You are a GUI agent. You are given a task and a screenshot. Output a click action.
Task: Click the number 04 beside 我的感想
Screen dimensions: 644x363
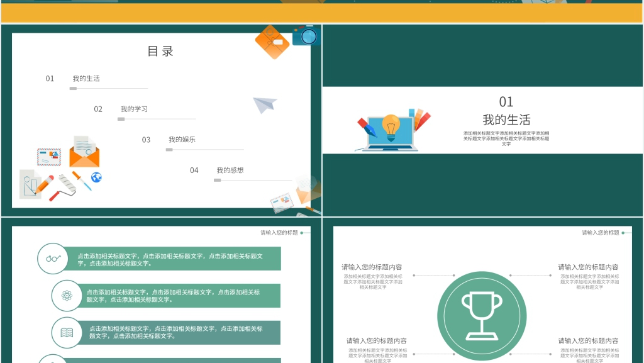coord(194,170)
